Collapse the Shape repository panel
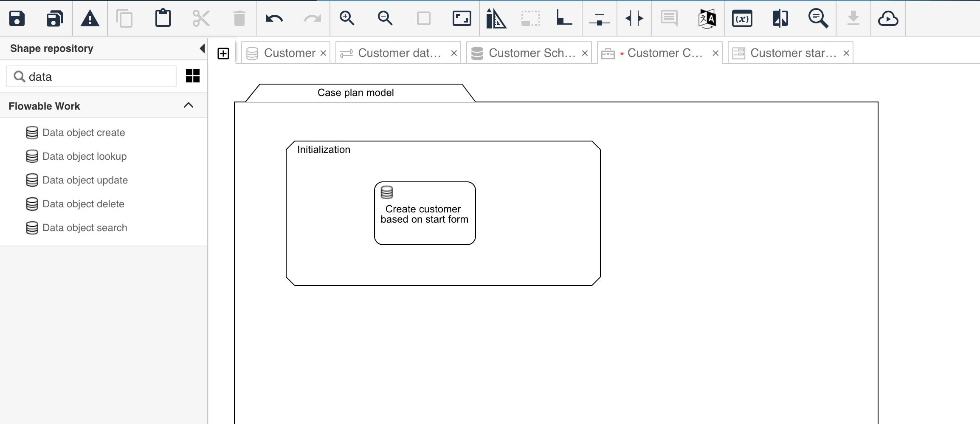Image resolution: width=980 pixels, height=424 pixels. (x=203, y=48)
